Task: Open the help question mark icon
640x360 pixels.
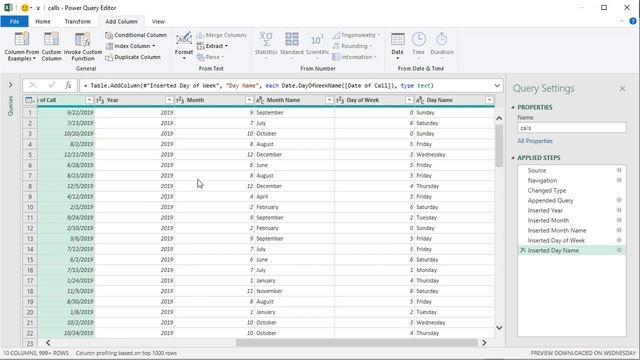Action: 633,21
